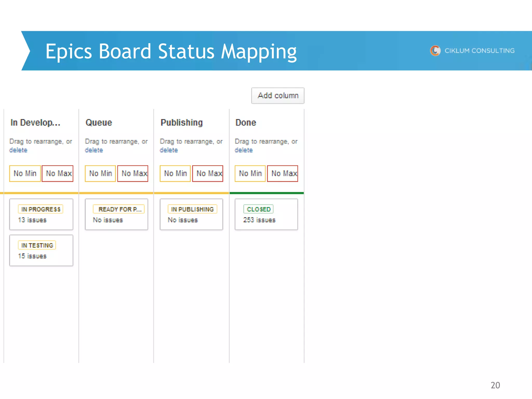The image size is (532, 399).
Task: Select the IN TESTING status card
Action: pyautogui.click(x=41, y=250)
